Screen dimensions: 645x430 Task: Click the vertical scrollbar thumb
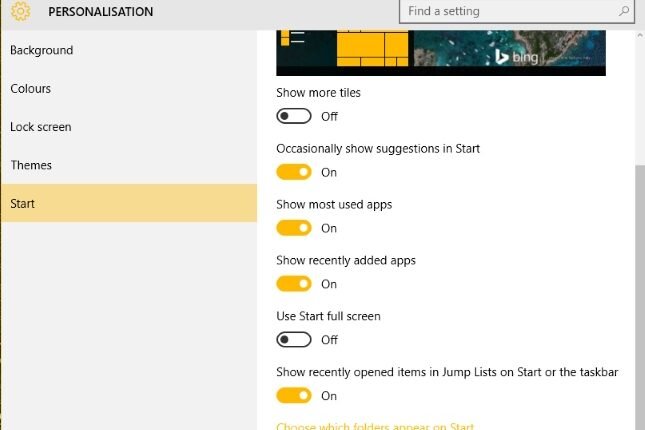point(640,296)
